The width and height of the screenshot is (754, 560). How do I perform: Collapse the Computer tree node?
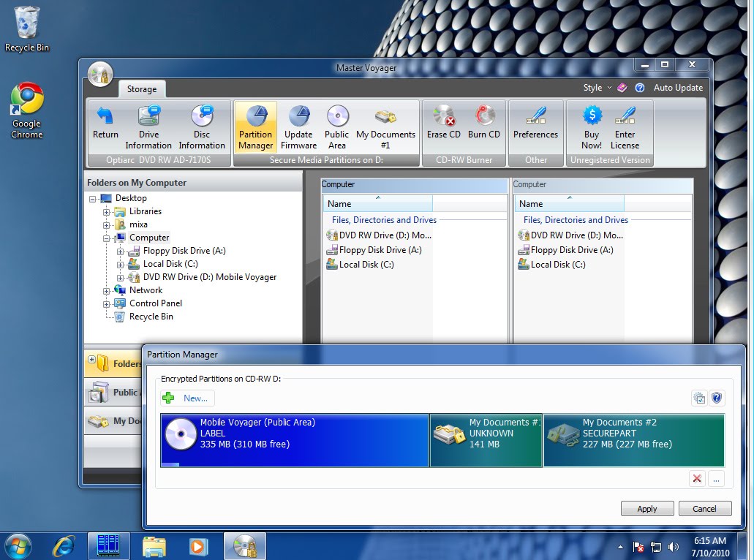coord(106,238)
